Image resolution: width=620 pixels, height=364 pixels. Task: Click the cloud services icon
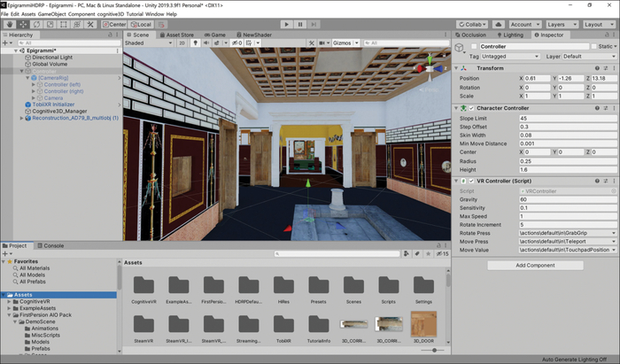pos(497,24)
